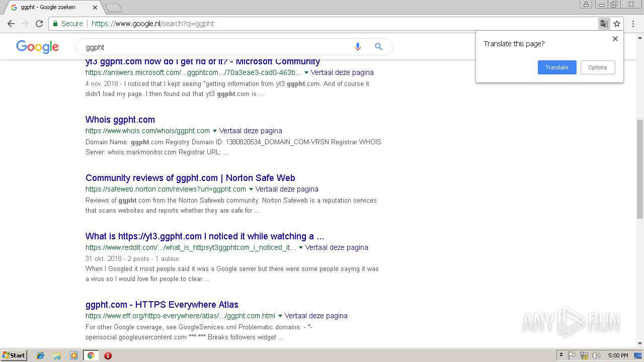Open the Windows Start menu

(x=14, y=355)
